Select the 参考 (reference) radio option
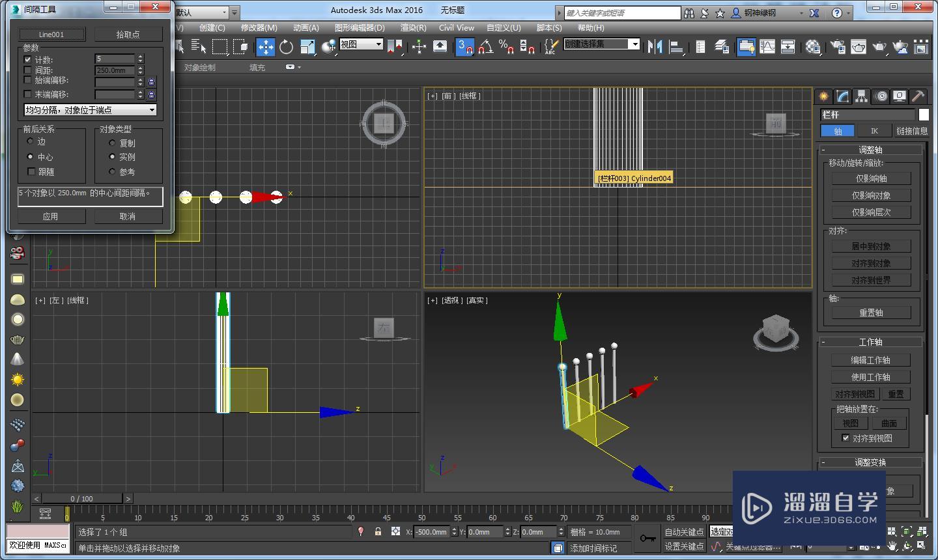The width and height of the screenshot is (938, 560). [112, 171]
